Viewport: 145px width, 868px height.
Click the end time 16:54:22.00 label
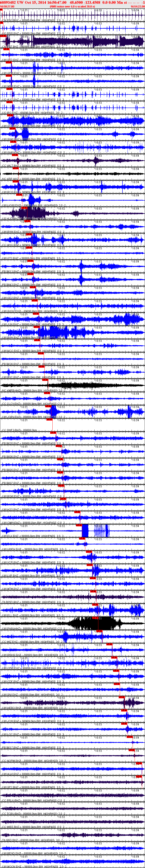tap(137, 6)
